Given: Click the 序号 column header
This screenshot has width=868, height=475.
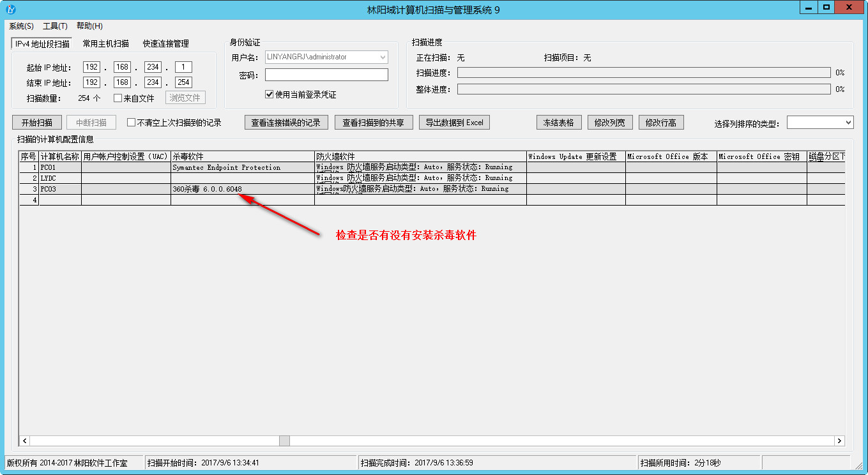Looking at the screenshot, I should (29, 156).
